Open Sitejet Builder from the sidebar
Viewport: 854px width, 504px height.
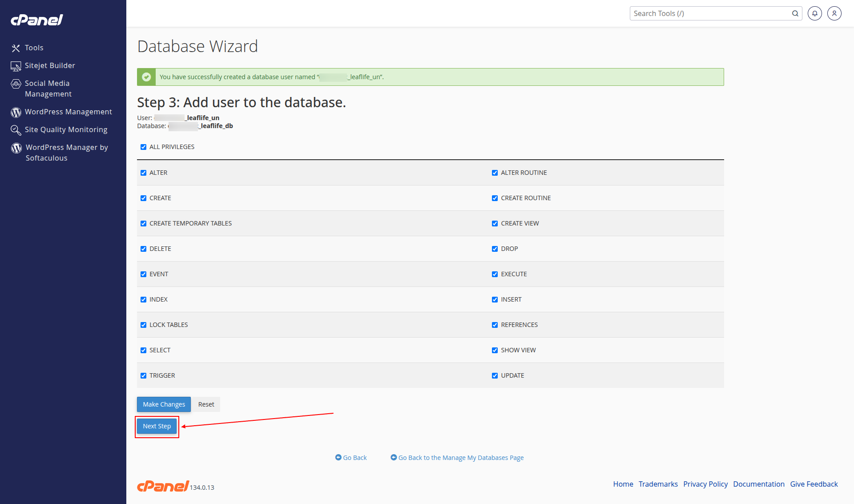point(50,65)
